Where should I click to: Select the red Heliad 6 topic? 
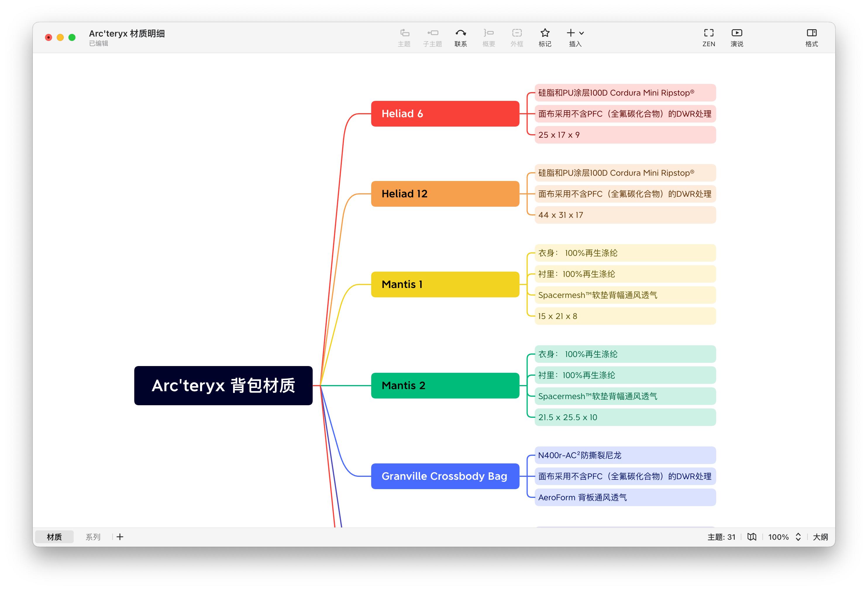tap(445, 113)
